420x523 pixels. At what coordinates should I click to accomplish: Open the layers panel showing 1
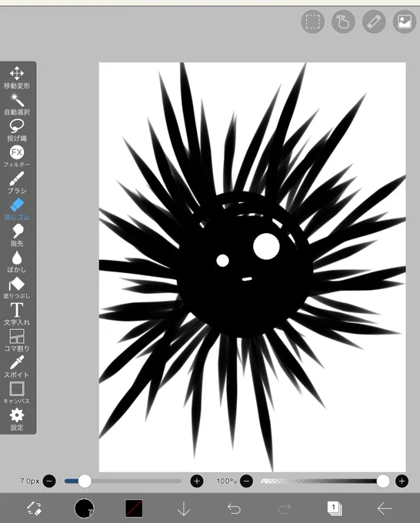pos(335,508)
